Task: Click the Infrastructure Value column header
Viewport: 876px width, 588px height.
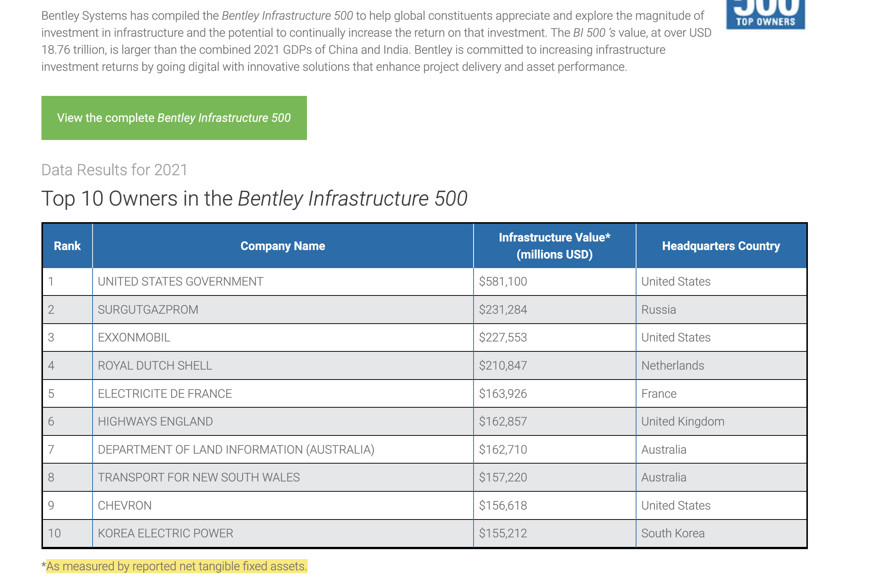Action: pos(554,246)
